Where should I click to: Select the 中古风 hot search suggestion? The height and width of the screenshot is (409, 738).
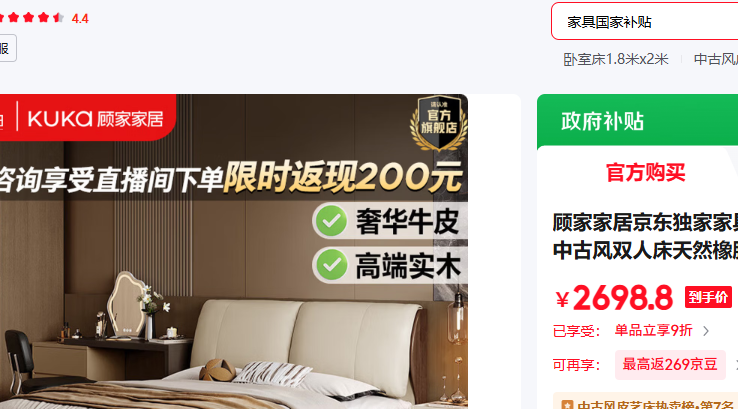tap(715, 59)
